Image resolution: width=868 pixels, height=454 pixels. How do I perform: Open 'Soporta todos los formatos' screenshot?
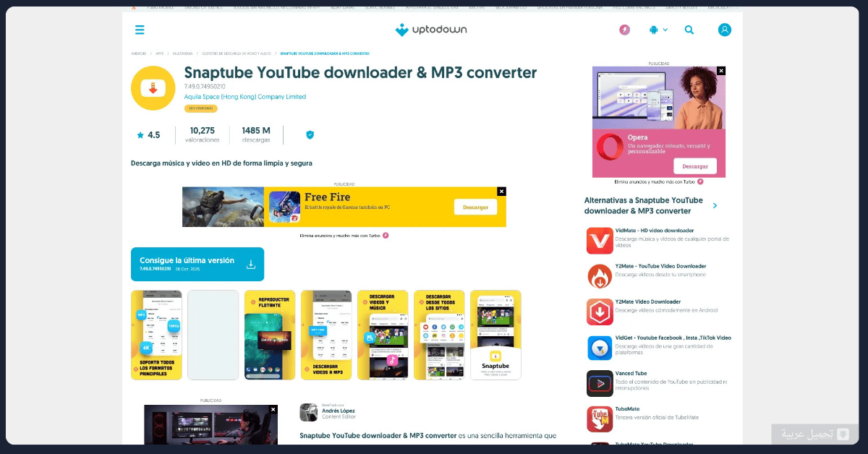(156, 335)
